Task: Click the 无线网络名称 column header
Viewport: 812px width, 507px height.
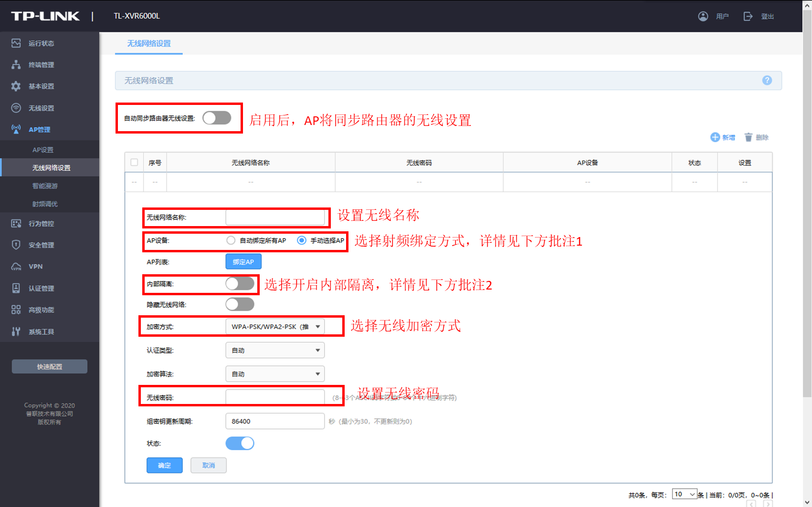Action: point(251,163)
